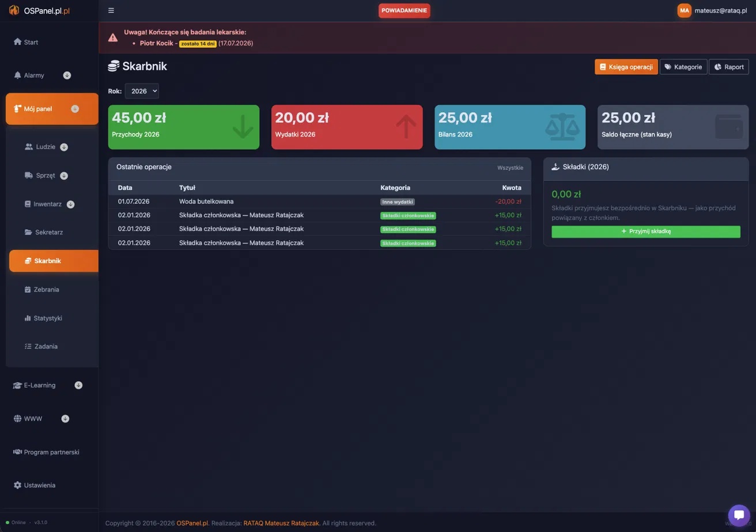The width and height of the screenshot is (756, 532).
Task: Click the Woda butelkowana operation title
Action: tap(206, 202)
